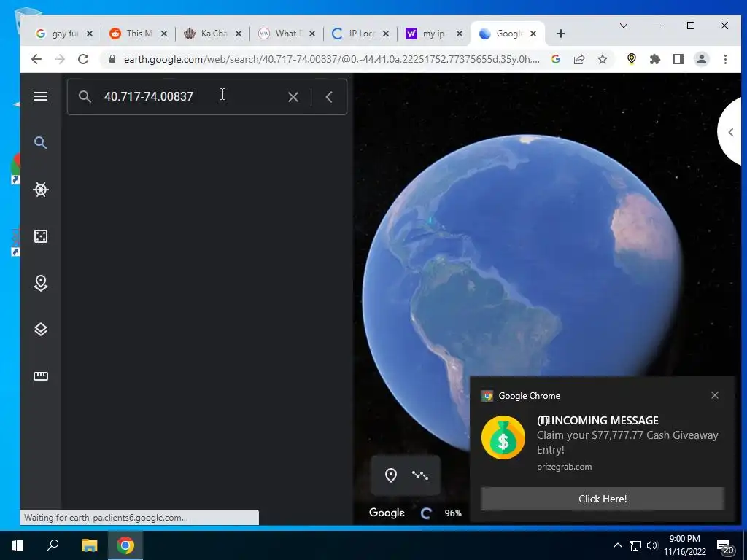Open a new Chrome tab
The height and width of the screenshot is (560, 747).
[561, 34]
